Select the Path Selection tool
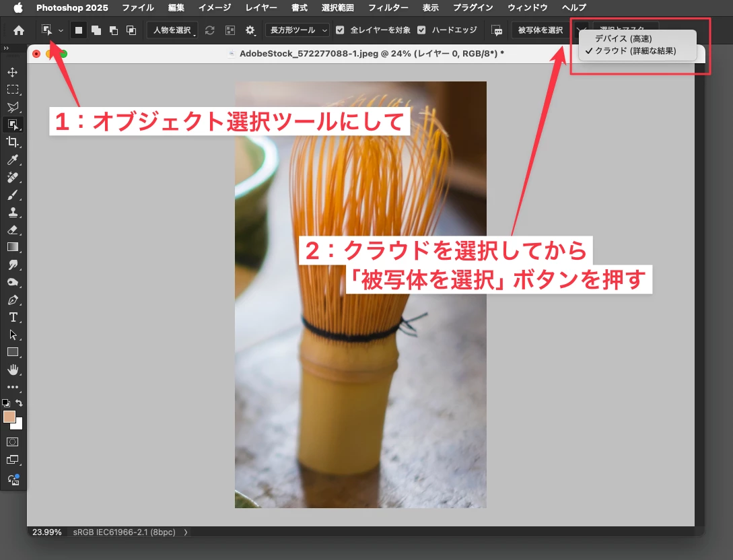 (13, 335)
